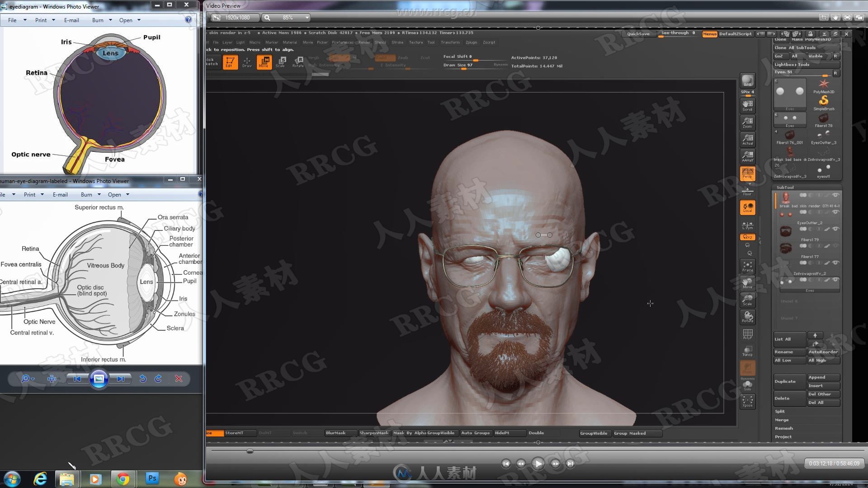Open the Preferences menu in ZBrush

point(343,42)
